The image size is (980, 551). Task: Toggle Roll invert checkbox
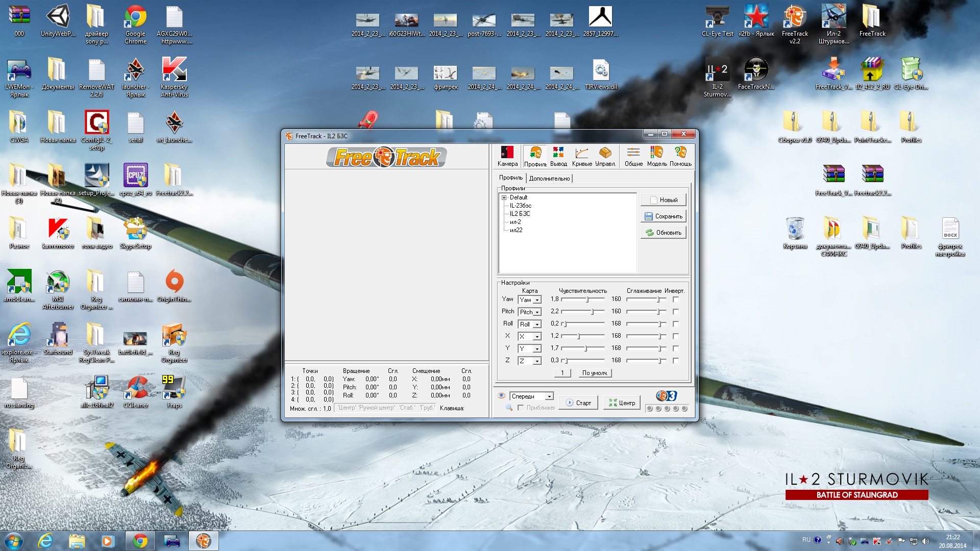676,324
